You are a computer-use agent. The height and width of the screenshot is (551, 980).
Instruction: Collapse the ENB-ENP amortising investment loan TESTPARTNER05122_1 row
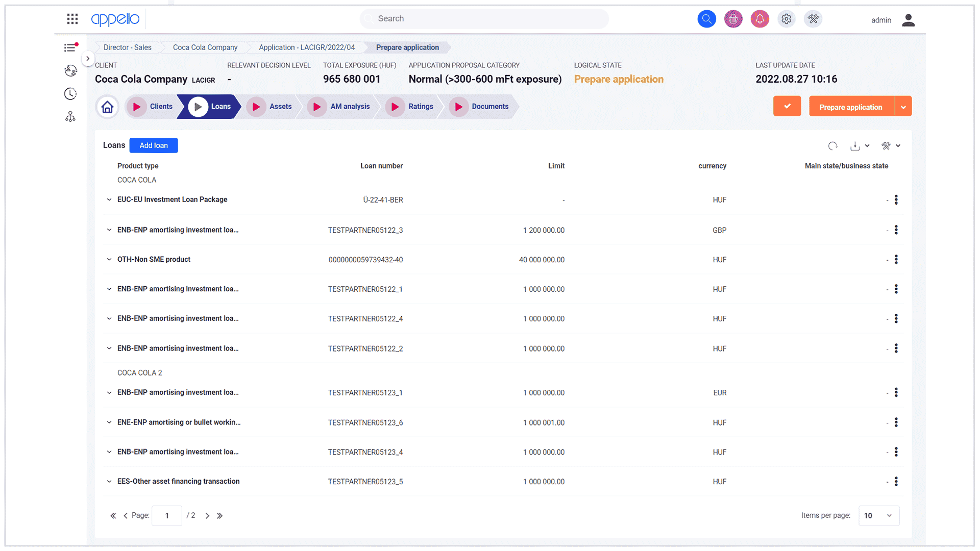tap(110, 289)
